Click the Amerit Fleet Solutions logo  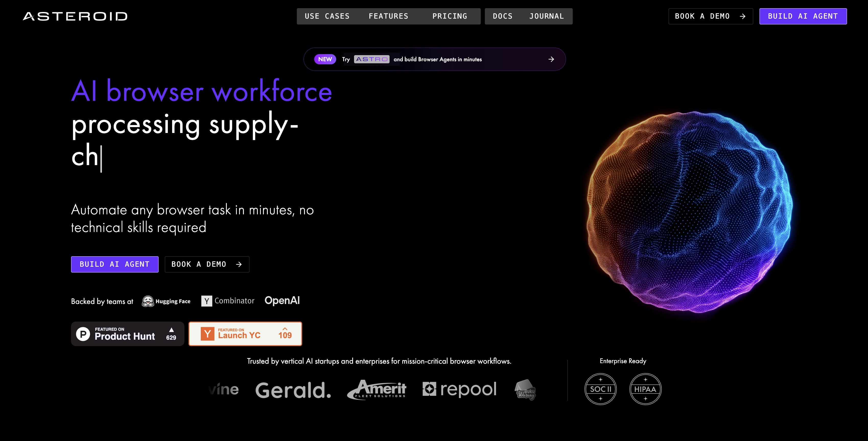click(x=377, y=389)
